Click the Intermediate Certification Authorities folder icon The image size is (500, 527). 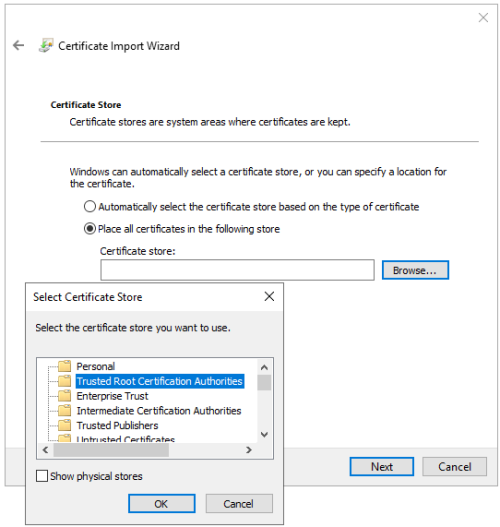pyautogui.click(x=64, y=410)
